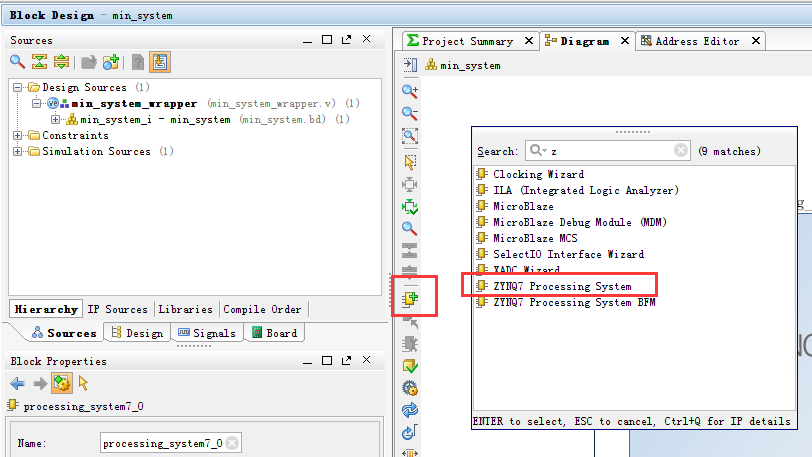The height and width of the screenshot is (457, 812).
Task: Maximize the Block Properties panel
Action: pos(327,360)
